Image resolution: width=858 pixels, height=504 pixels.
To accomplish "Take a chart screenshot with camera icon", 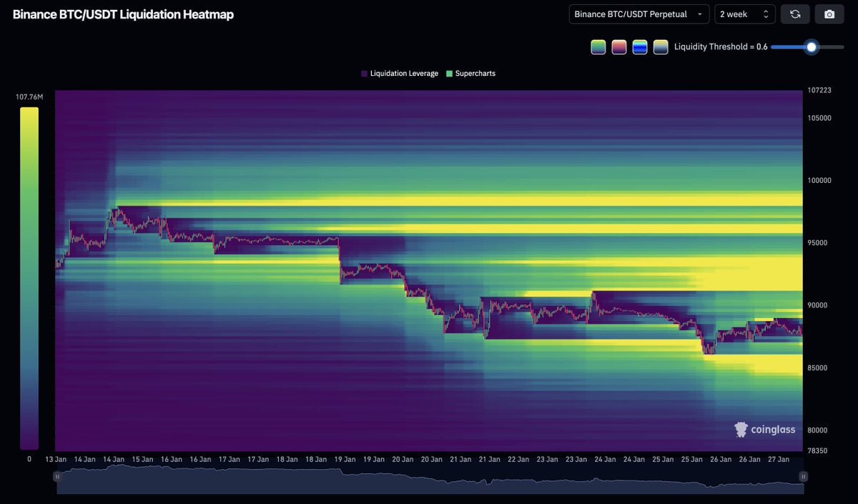I will [829, 14].
